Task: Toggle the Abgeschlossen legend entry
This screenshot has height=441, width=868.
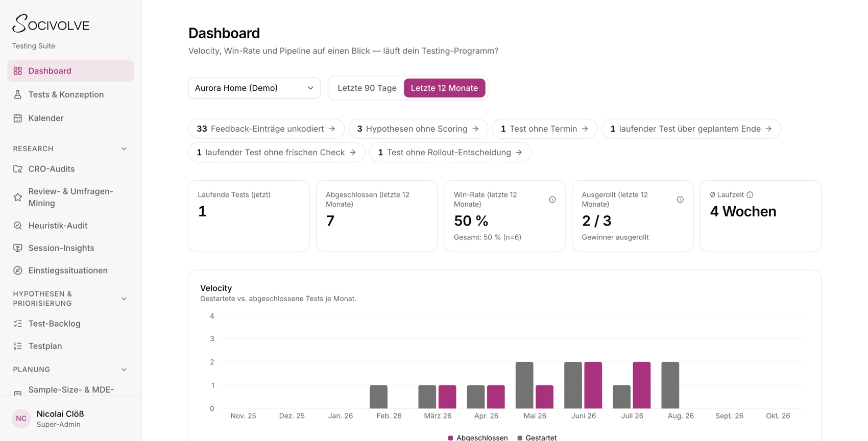Action: (x=478, y=437)
